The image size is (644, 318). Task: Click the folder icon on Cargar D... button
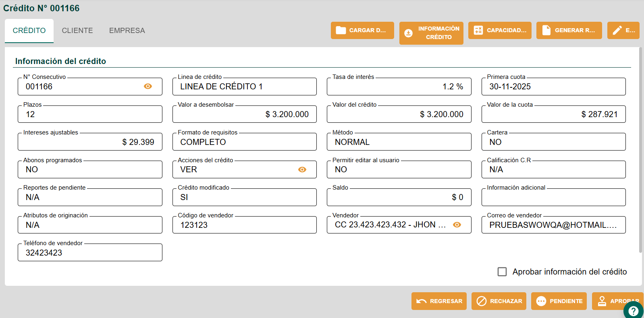click(x=341, y=30)
